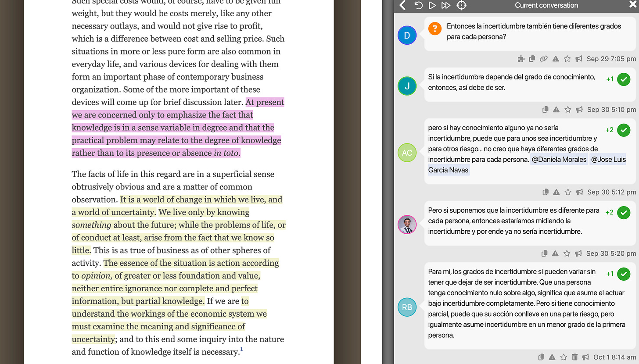Star the Oct 1 8:14 am comment
This screenshot has width=639, height=364.
pos(564,357)
